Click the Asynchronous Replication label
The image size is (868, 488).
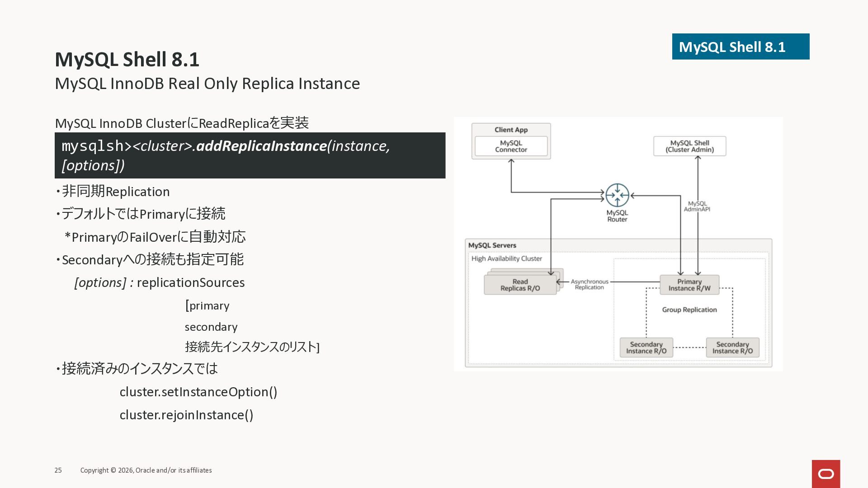point(589,284)
